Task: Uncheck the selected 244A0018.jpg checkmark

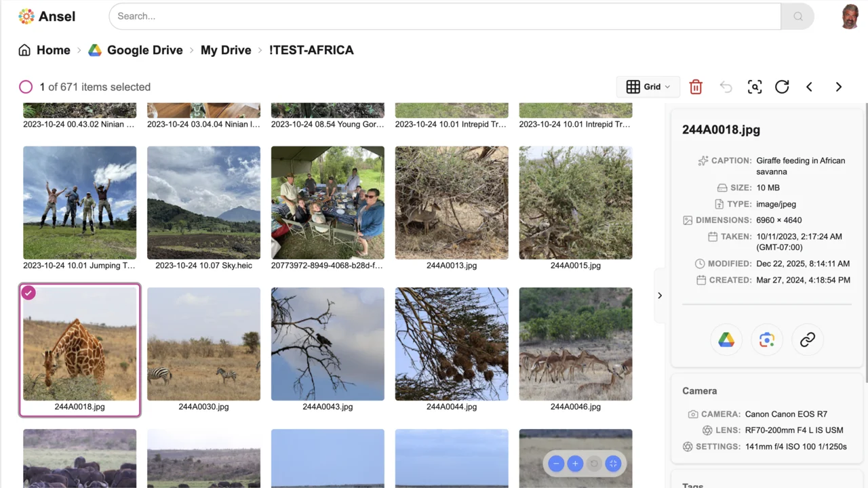Action: coord(28,293)
